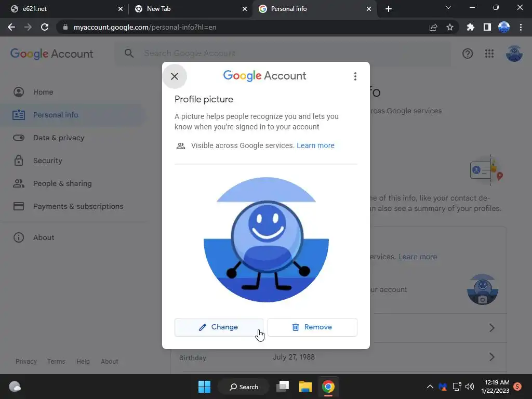
Task: Open the volume tray icon
Action: click(470, 387)
